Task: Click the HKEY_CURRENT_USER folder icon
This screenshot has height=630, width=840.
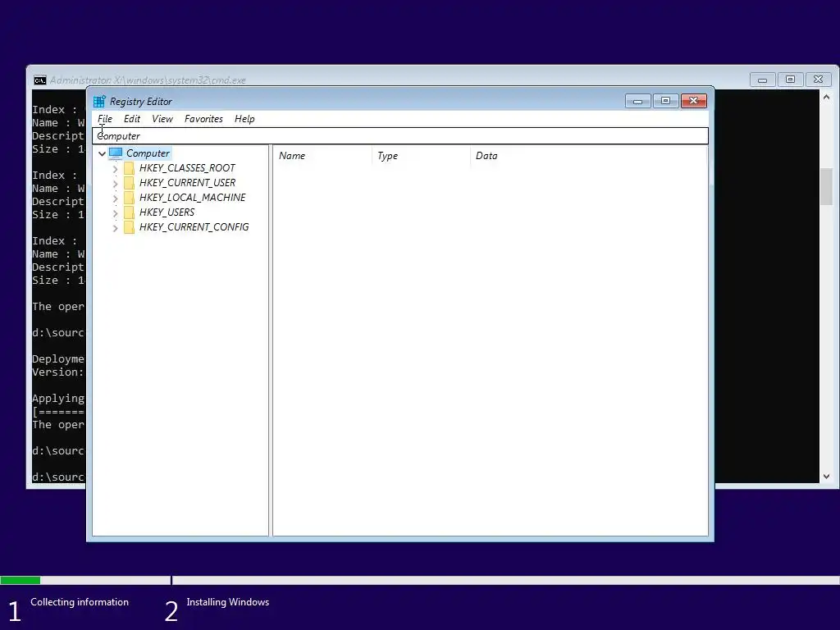Action: click(129, 183)
